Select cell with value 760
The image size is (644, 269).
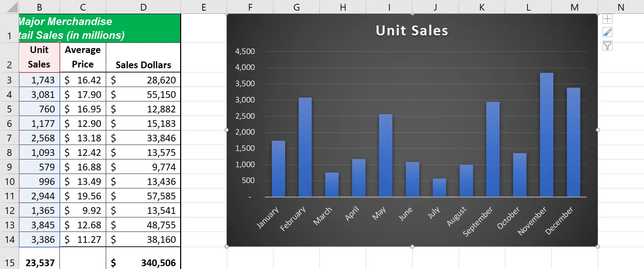click(x=39, y=109)
